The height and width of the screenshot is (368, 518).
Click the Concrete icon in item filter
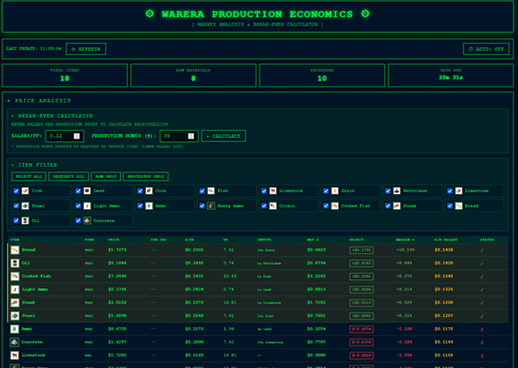coord(87,220)
